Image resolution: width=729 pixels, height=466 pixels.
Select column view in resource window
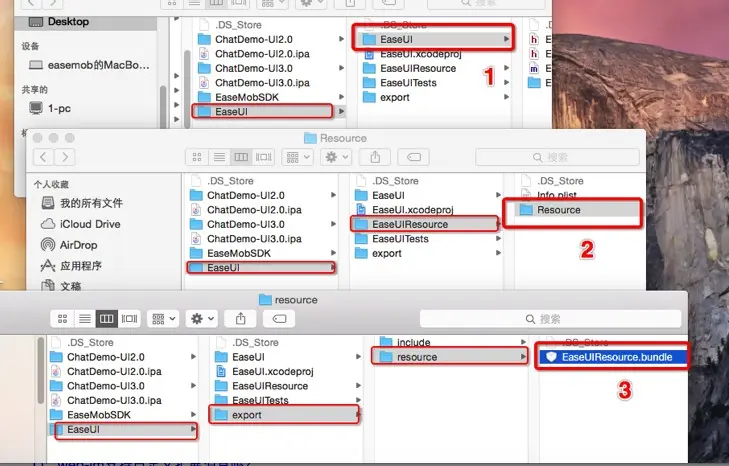[106, 319]
